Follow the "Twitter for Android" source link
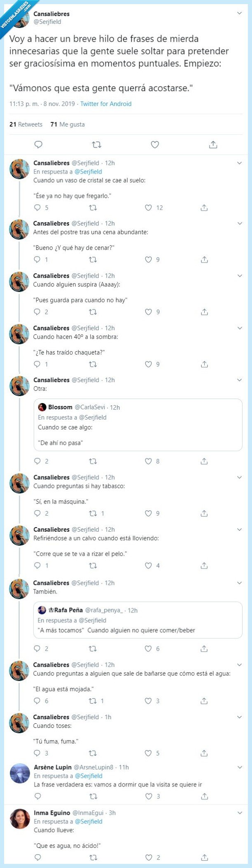 point(105,104)
